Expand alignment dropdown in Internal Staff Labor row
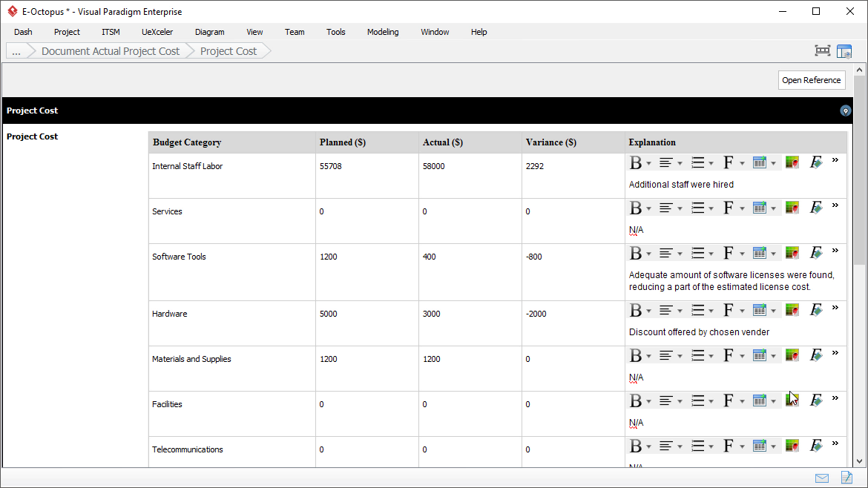The width and height of the screenshot is (868, 488). [x=680, y=163]
